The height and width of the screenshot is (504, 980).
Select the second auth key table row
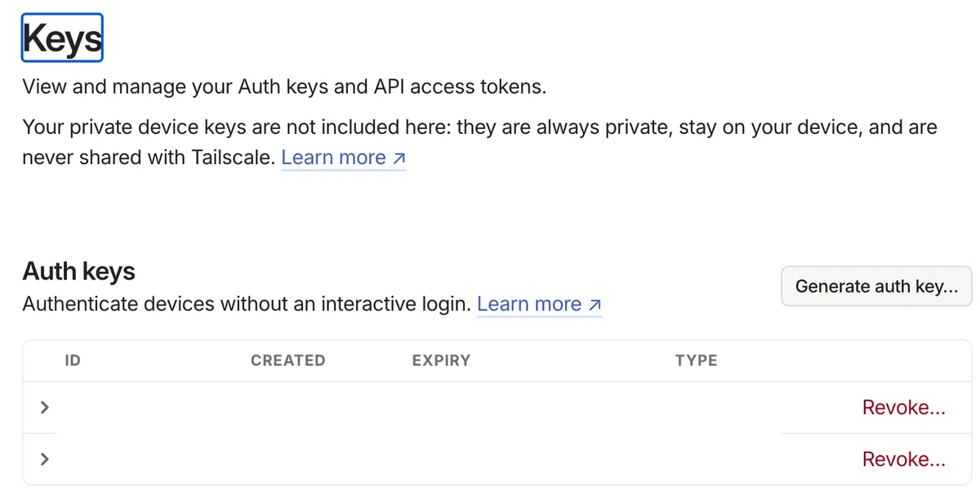pyautogui.click(x=497, y=459)
